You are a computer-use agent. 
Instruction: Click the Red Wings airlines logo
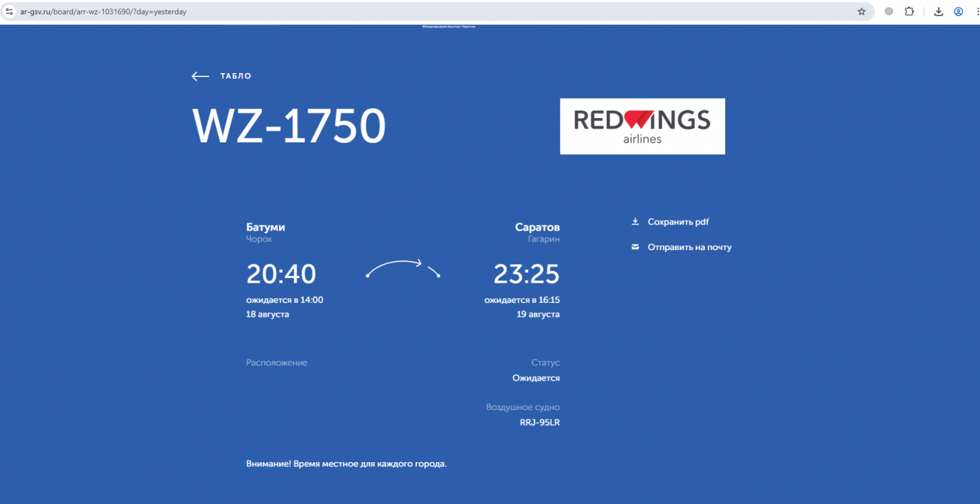(x=642, y=126)
